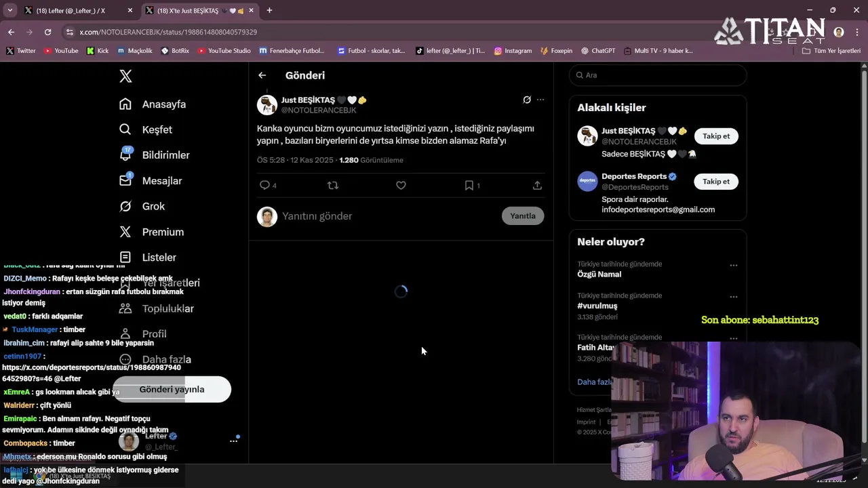Click the Gönderi yayınla post button
868x488 pixels.
click(172, 390)
